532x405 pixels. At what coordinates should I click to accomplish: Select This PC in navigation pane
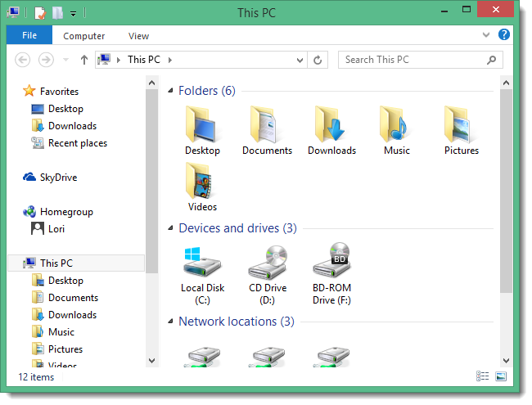[x=76, y=263]
